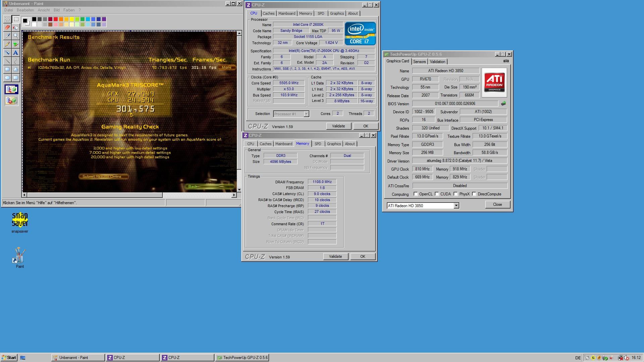Open the Validation tab in GPU-Z
Viewport: 644px width, 362px height.
click(x=437, y=62)
